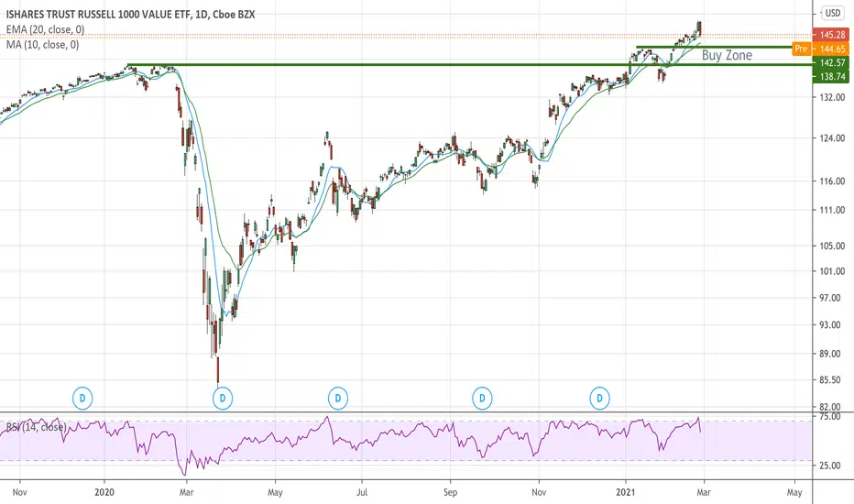Open the USD currency selector
The width and height of the screenshot is (854, 504).
(832, 13)
